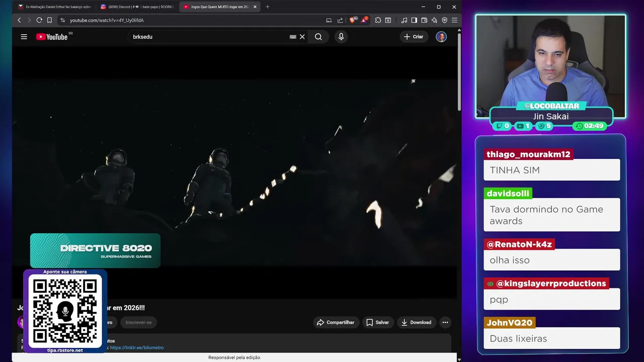Click the Twitch viewer counter icon
This screenshot has width=644, height=362.
[x=500, y=126]
